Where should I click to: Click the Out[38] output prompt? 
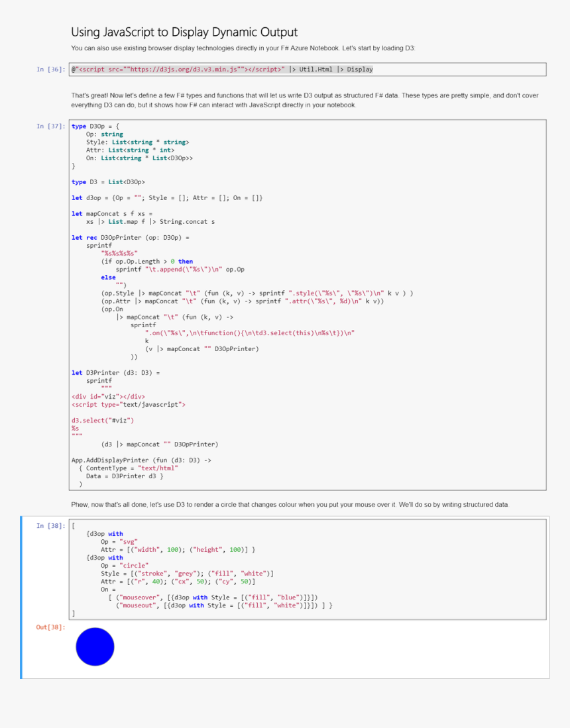[x=50, y=627]
